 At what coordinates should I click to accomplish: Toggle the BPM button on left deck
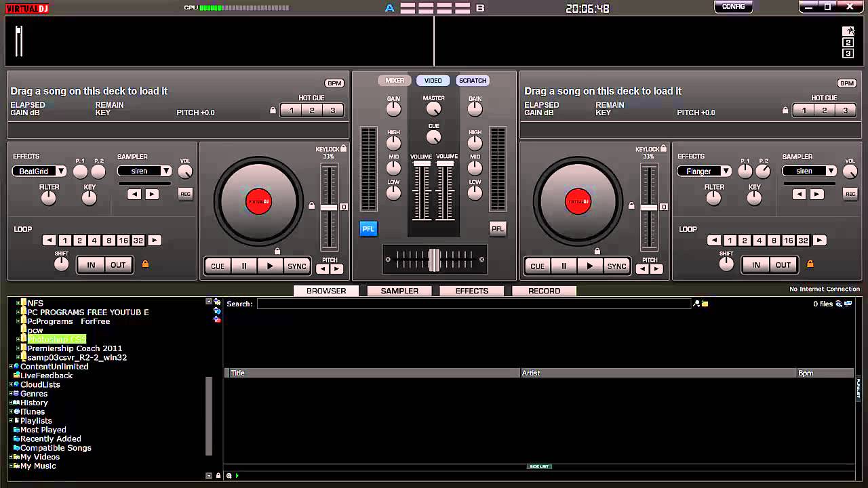334,83
